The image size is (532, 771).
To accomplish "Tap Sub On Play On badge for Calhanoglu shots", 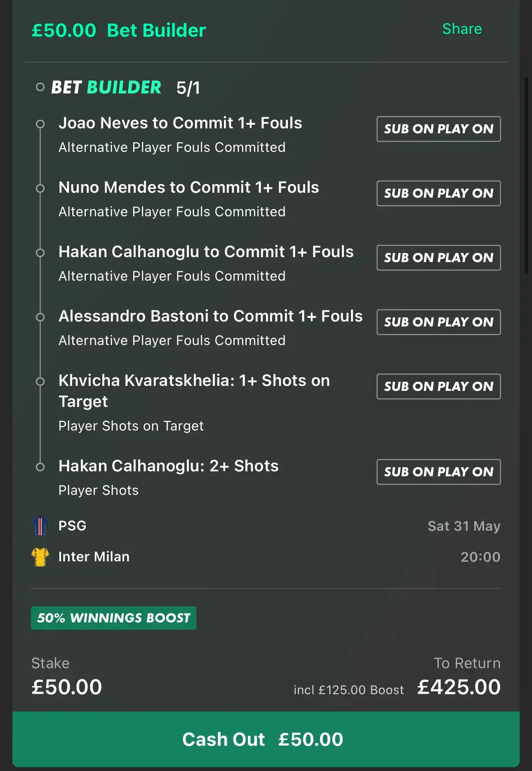I will click(438, 472).
